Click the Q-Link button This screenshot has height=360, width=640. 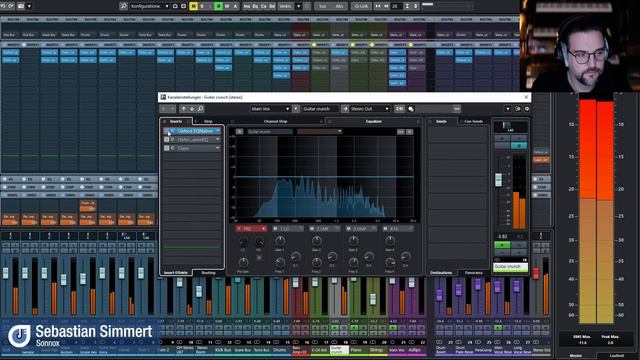(361, 6)
